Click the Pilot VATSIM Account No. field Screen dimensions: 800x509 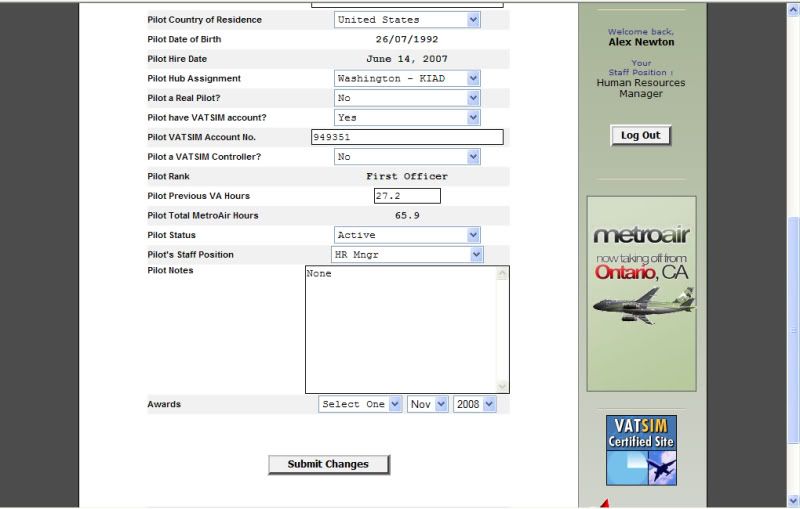[407, 137]
